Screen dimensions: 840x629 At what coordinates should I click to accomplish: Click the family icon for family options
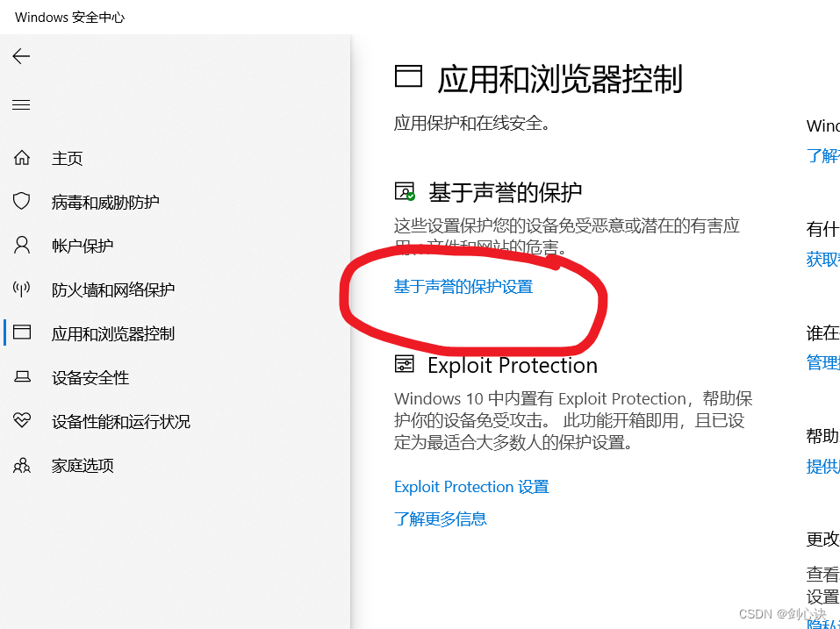click(x=22, y=465)
